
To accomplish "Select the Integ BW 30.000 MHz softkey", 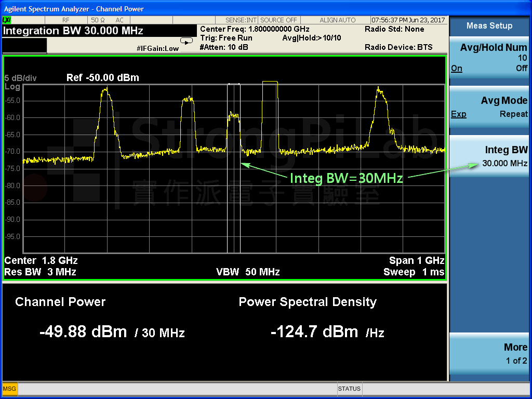I will click(489, 156).
